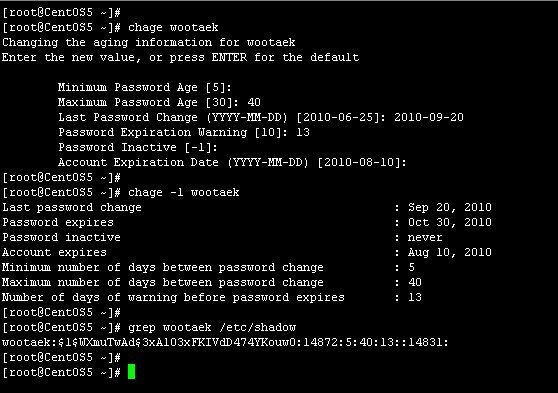Click the 'Sep 20, 2010' last change value
558x393 pixels.
pyautogui.click(x=450, y=207)
